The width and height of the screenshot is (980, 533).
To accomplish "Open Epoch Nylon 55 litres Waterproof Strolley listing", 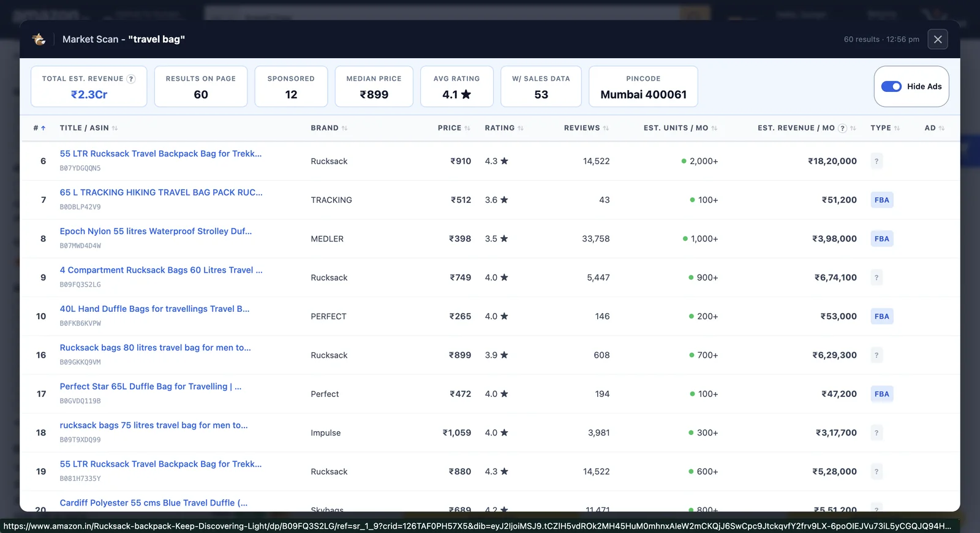I will [x=156, y=231].
